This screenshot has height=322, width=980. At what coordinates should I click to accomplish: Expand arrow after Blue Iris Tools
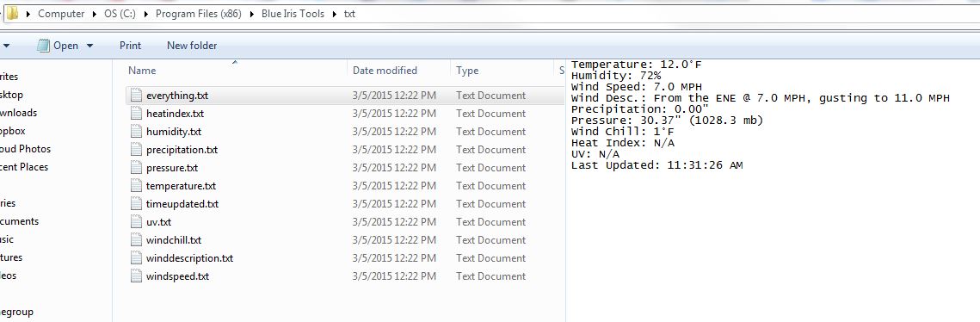pyautogui.click(x=335, y=14)
